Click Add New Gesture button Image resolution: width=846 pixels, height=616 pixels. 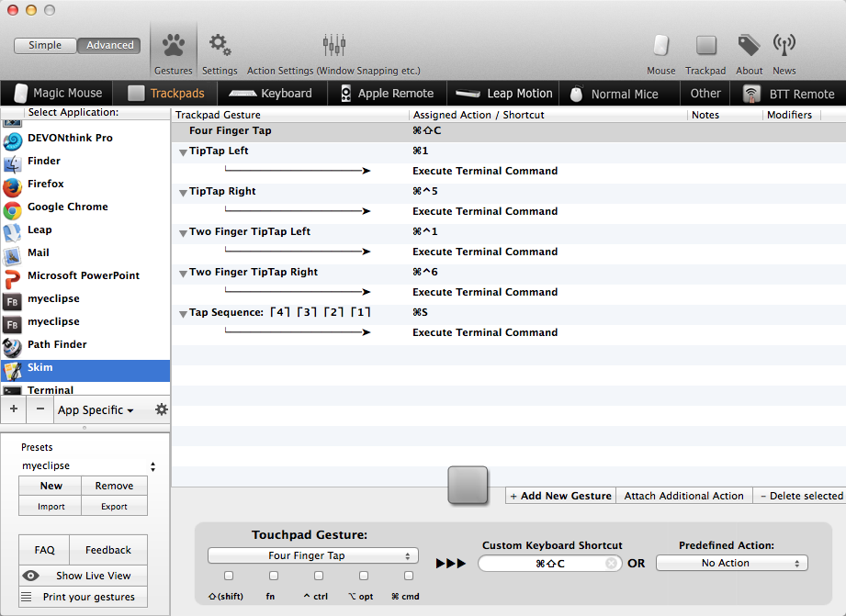(x=560, y=496)
